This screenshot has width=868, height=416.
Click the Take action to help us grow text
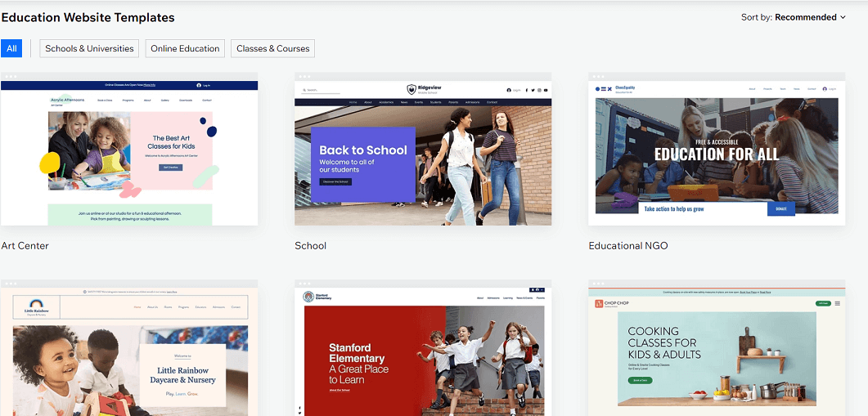(x=674, y=209)
